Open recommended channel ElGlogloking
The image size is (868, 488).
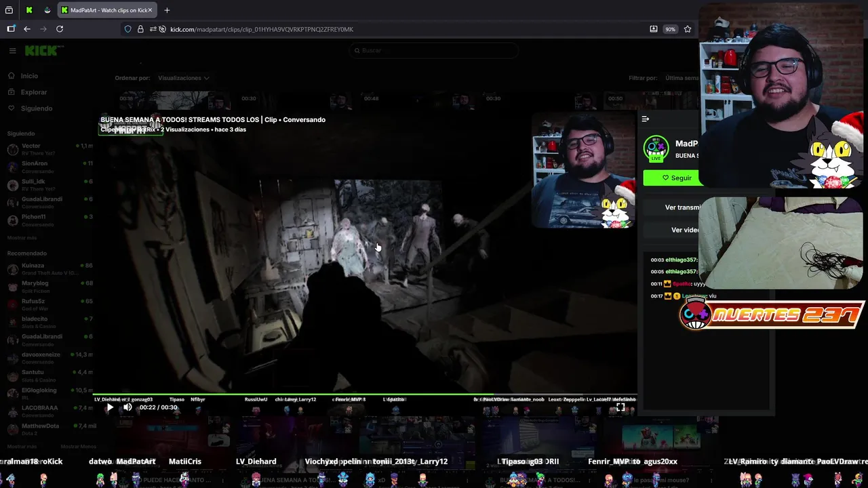pyautogui.click(x=49, y=393)
